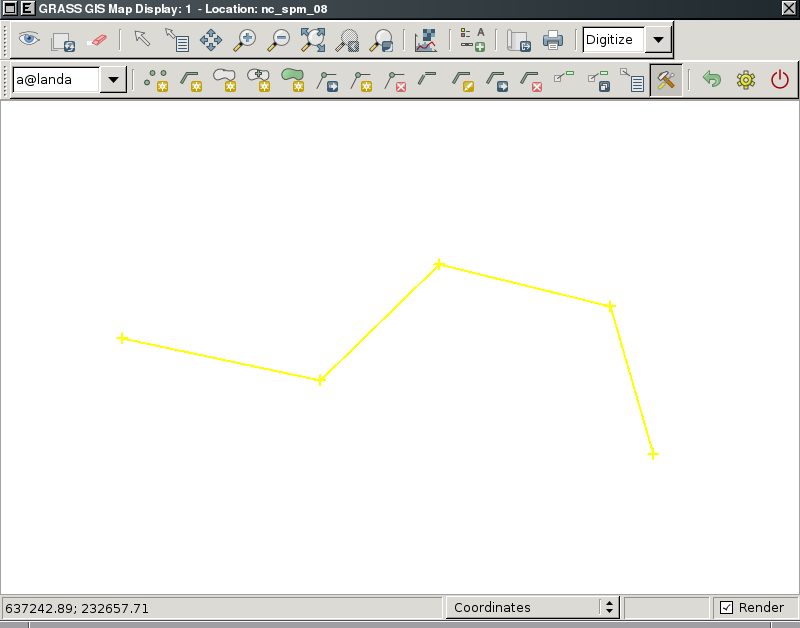The width and height of the screenshot is (800, 628).
Task: Activate the Edit line/boundary tool
Action: click(x=463, y=81)
